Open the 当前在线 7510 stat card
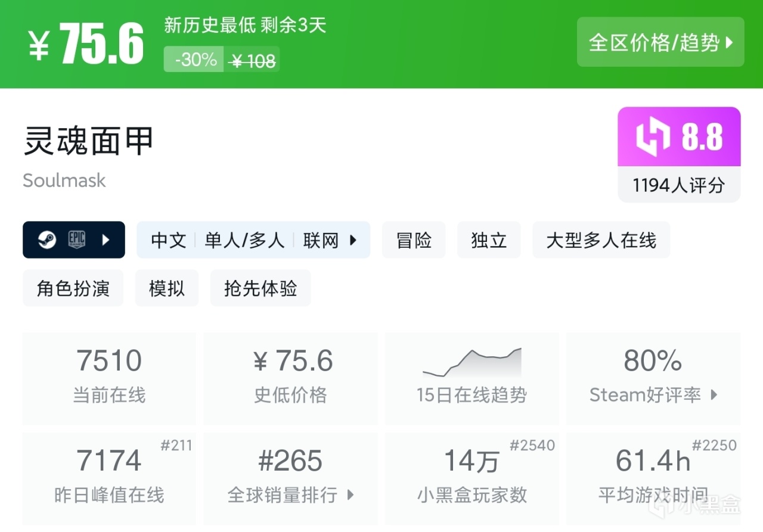Image resolution: width=763 pixels, height=532 pixels. [x=109, y=378]
